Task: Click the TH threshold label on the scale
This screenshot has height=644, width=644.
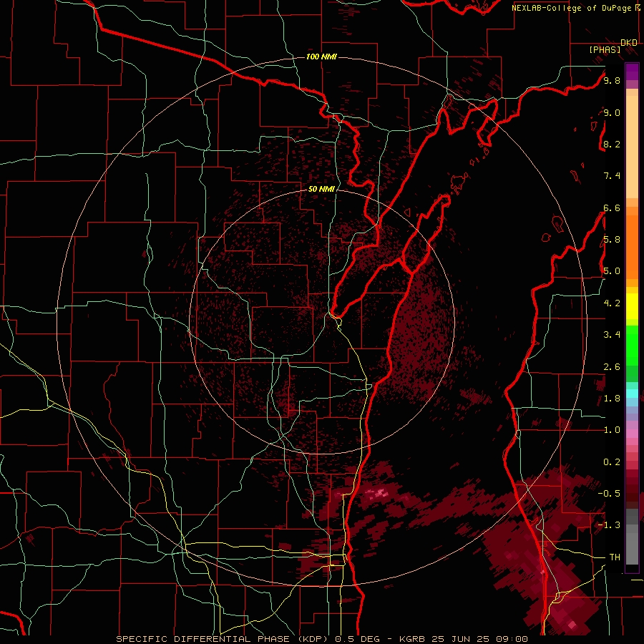Action: click(x=615, y=557)
